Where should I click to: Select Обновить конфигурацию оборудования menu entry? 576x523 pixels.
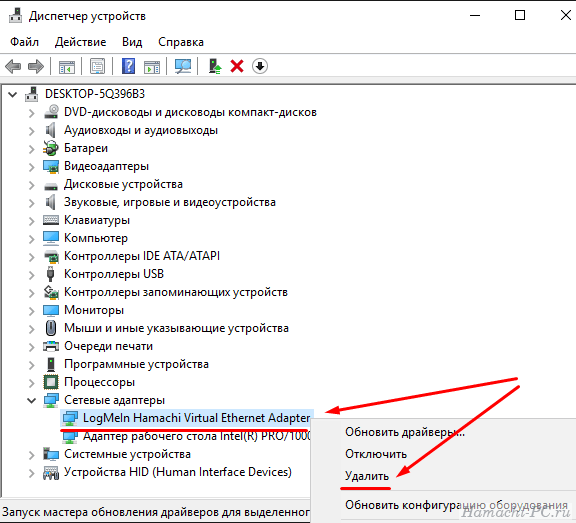pos(456,505)
